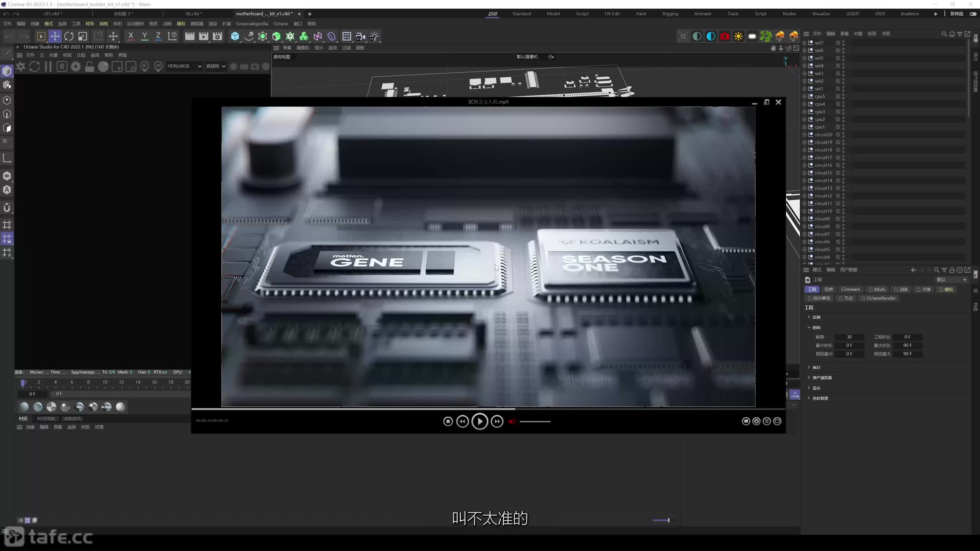Open search in Object Manager
980x551 pixels.
[944, 34]
